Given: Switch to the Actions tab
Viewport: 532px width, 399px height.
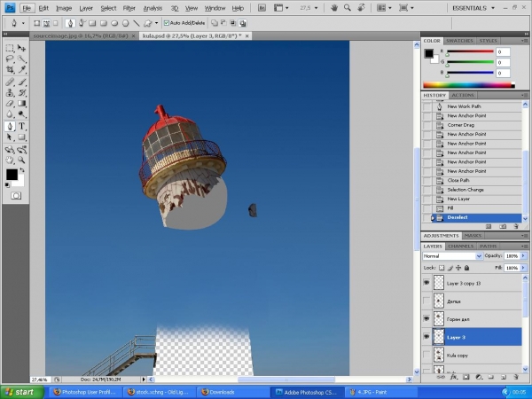Looking at the screenshot, I should (463, 96).
